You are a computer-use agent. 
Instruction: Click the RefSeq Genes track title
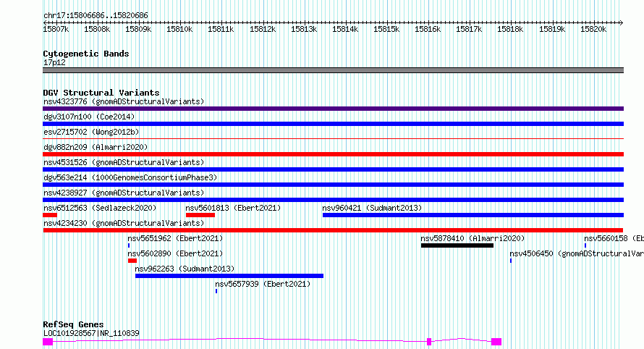coord(73,324)
